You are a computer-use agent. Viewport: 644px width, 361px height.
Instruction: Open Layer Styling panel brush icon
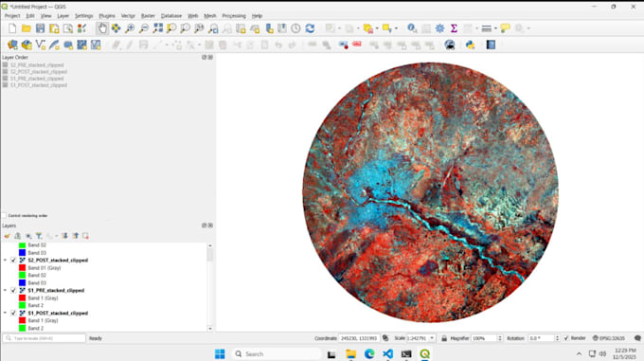point(8,236)
